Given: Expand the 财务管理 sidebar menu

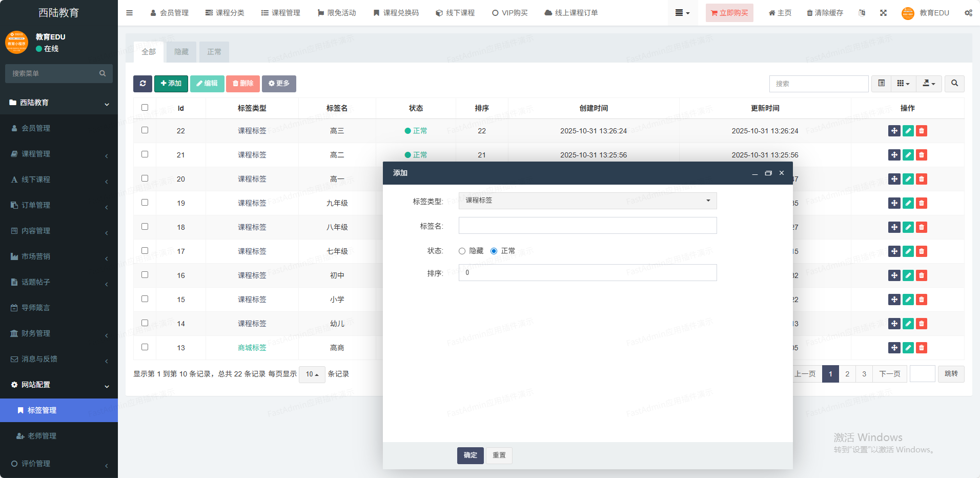Looking at the screenshot, I should (59, 333).
